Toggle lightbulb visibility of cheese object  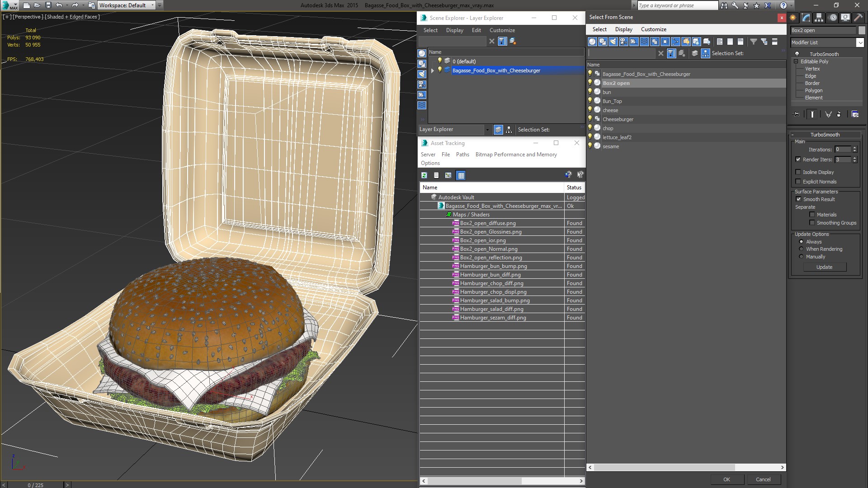[x=590, y=110]
